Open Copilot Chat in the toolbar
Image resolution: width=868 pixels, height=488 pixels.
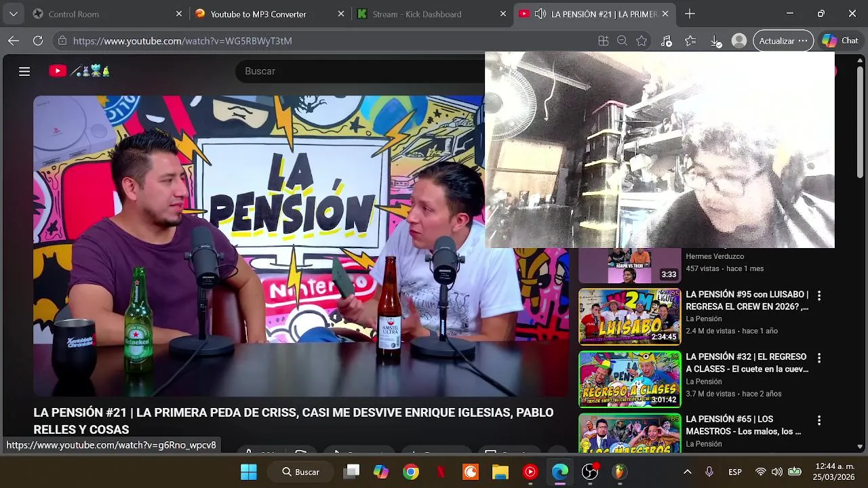coord(840,41)
